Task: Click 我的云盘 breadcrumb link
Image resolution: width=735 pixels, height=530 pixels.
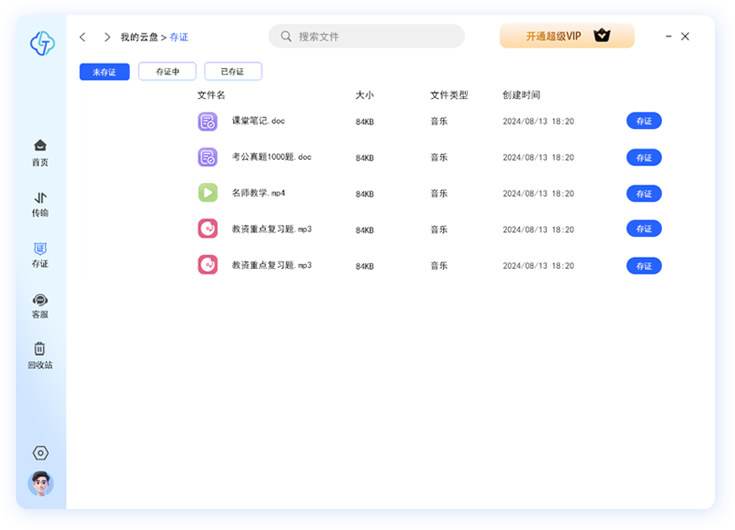Action: [x=139, y=37]
